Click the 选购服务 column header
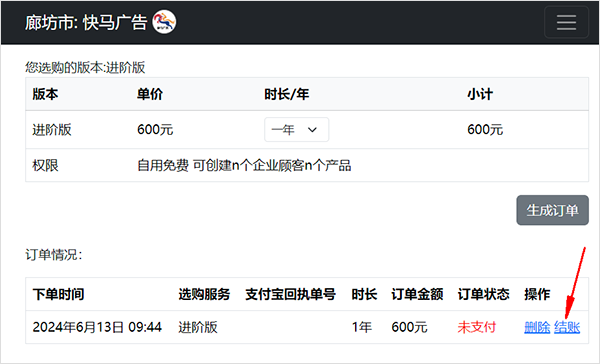The image size is (600, 364). 204,294
